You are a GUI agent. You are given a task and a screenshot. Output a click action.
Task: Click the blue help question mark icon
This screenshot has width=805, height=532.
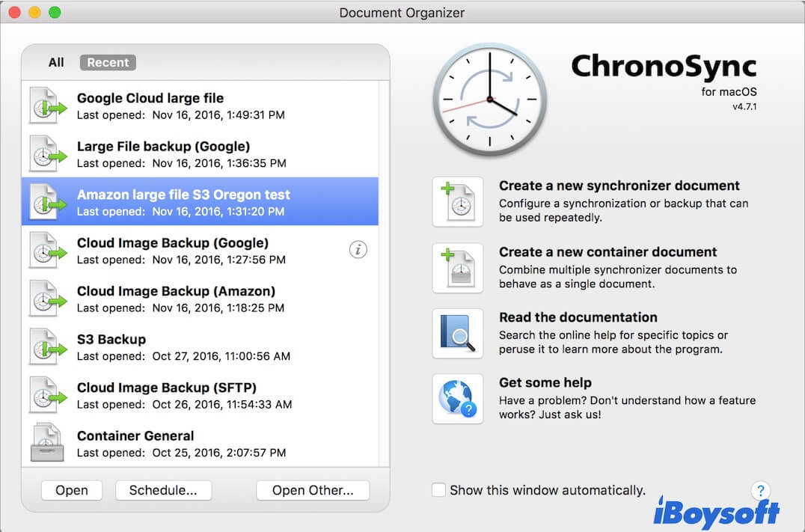coord(760,491)
